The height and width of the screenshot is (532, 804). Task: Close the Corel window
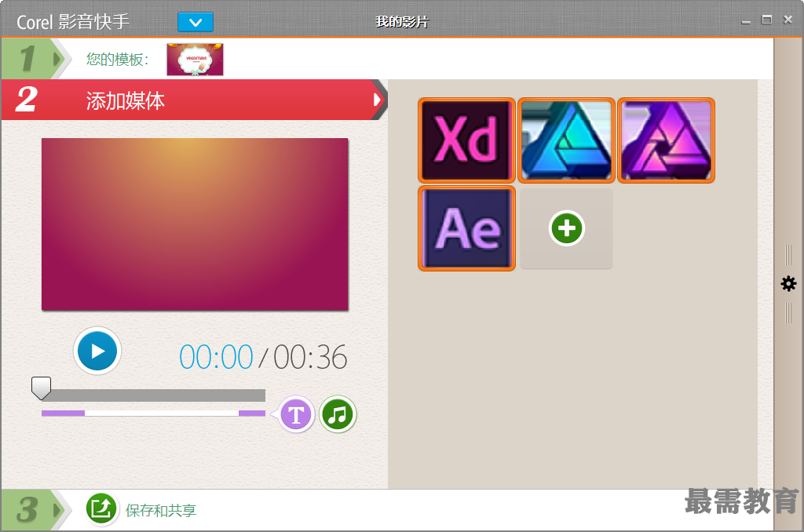coord(788,20)
